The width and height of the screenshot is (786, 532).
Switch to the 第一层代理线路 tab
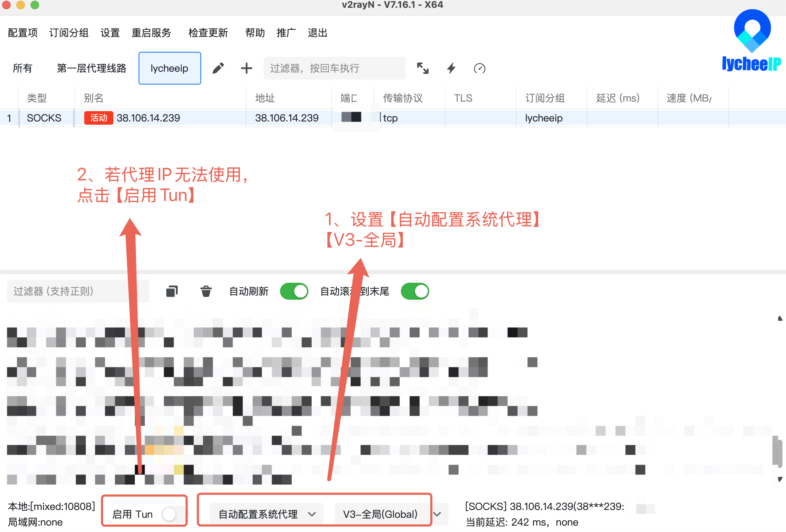[x=92, y=68]
